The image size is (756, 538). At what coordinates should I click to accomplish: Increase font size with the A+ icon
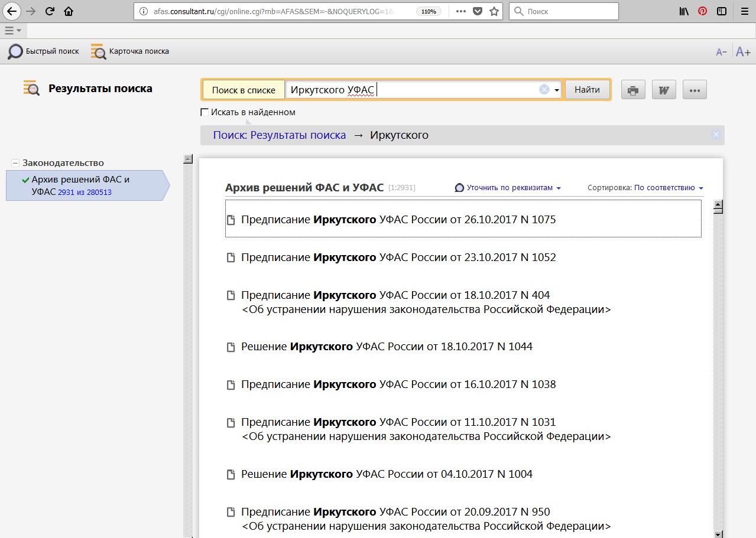coord(742,52)
